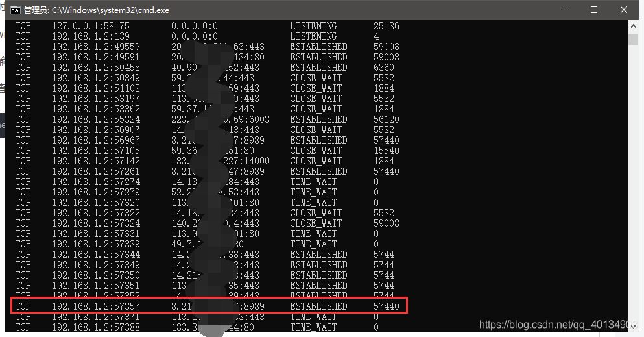
Task: Select local address 192.168.1.2:51102
Action: click(96, 88)
